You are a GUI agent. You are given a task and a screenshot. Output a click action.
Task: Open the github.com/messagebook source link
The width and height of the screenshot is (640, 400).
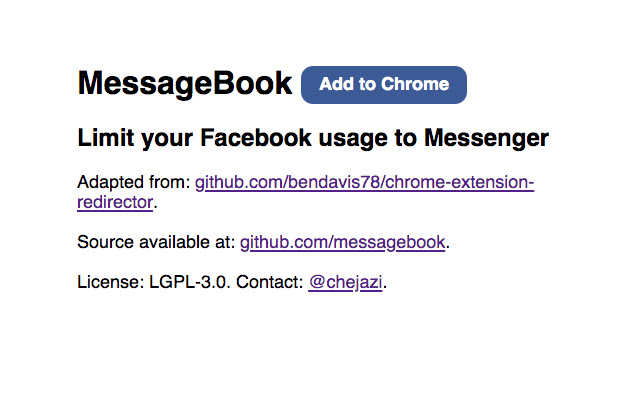[343, 242]
